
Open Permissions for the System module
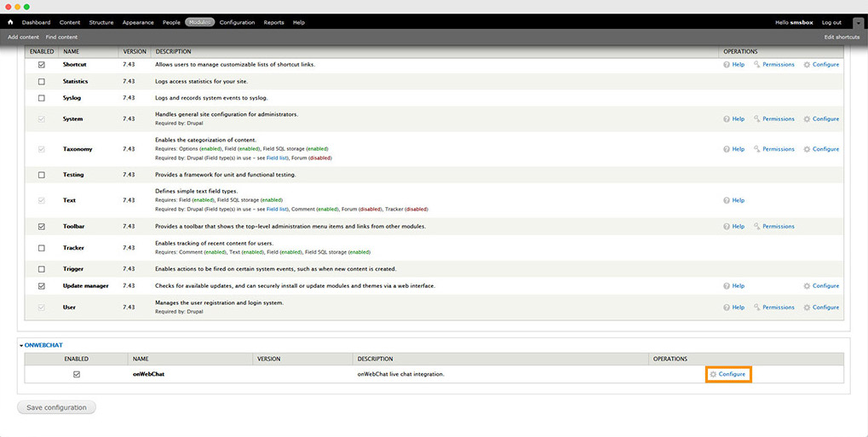point(774,119)
